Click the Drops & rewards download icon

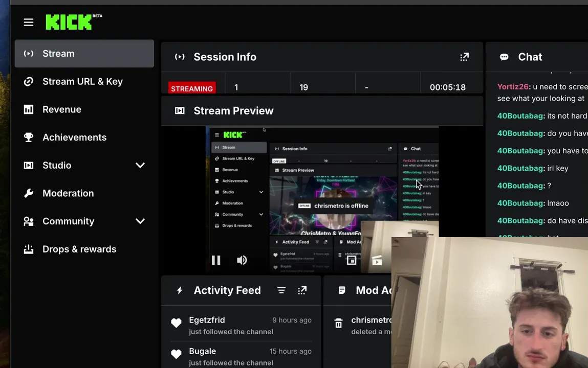(x=29, y=249)
